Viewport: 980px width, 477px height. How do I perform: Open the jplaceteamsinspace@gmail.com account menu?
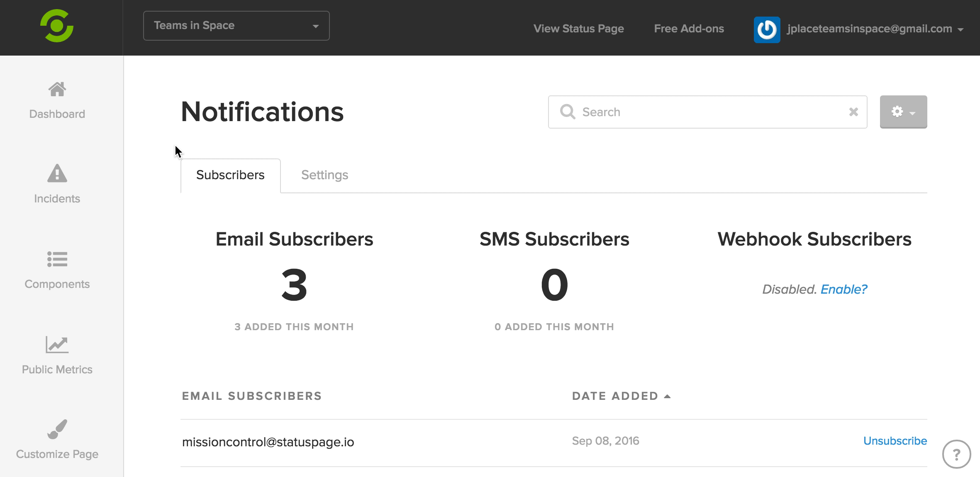point(875,29)
